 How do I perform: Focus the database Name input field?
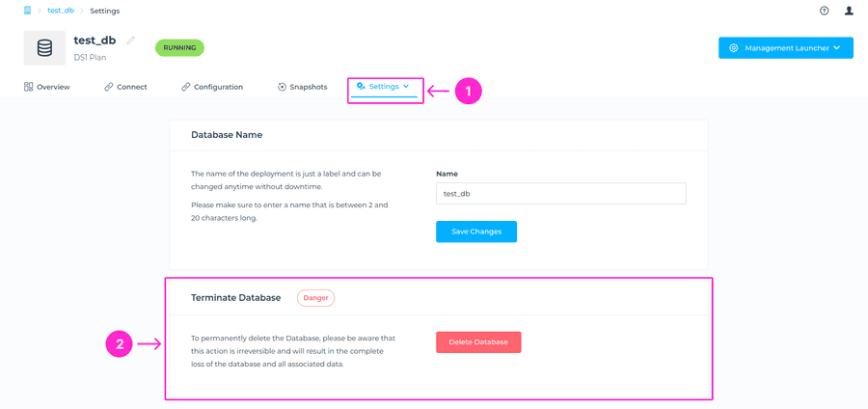pyautogui.click(x=560, y=194)
